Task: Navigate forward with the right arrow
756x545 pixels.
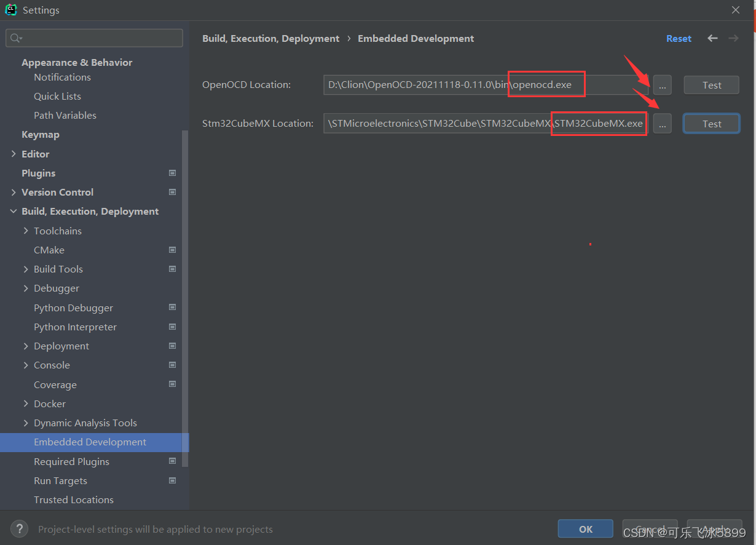Action: pos(733,38)
